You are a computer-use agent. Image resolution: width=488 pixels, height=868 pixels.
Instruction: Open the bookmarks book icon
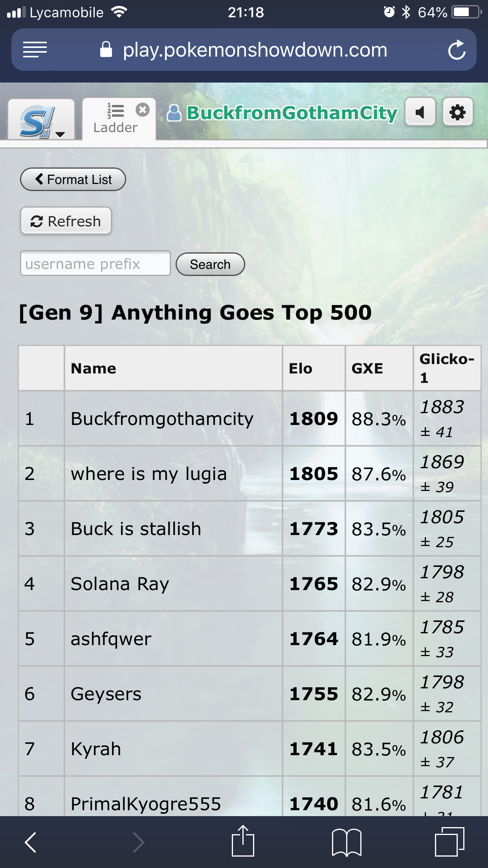tap(347, 842)
